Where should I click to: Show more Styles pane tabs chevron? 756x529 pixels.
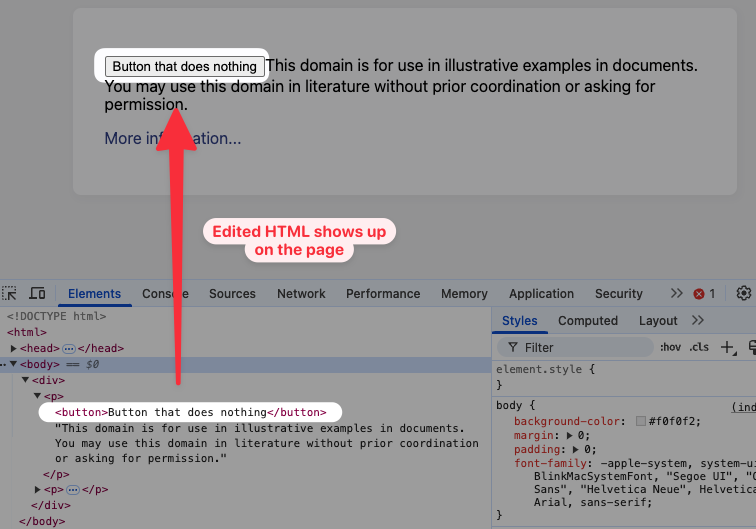point(698,320)
